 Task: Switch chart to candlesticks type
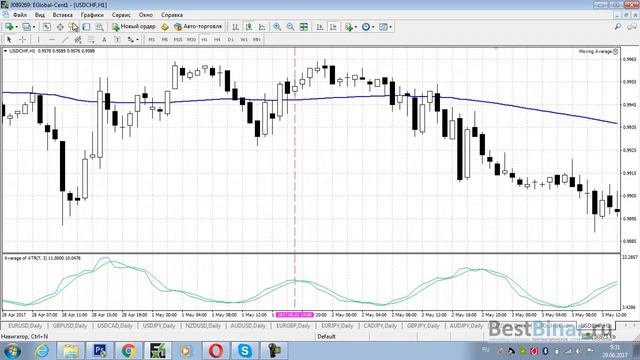coord(249,27)
